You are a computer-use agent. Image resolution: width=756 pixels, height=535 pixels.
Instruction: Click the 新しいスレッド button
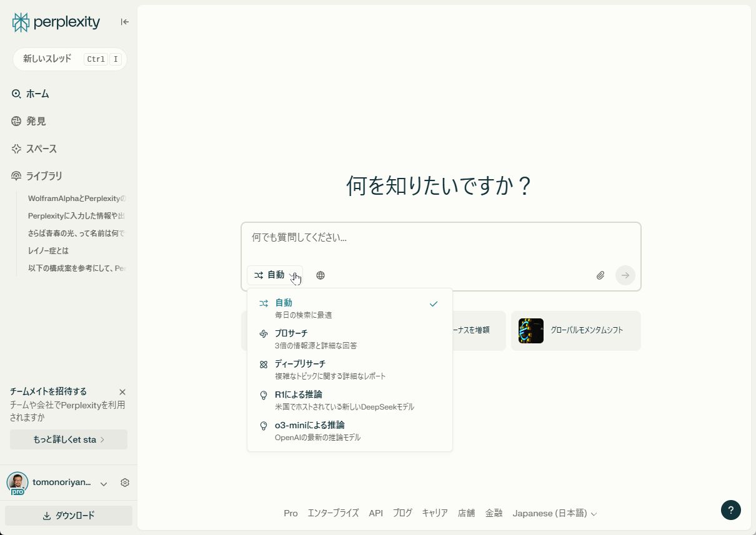pos(70,59)
